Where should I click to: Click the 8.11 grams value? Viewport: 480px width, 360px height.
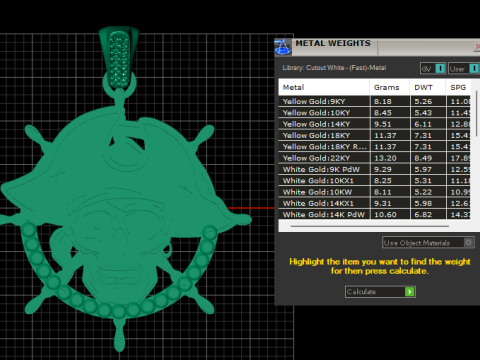click(x=383, y=192)
